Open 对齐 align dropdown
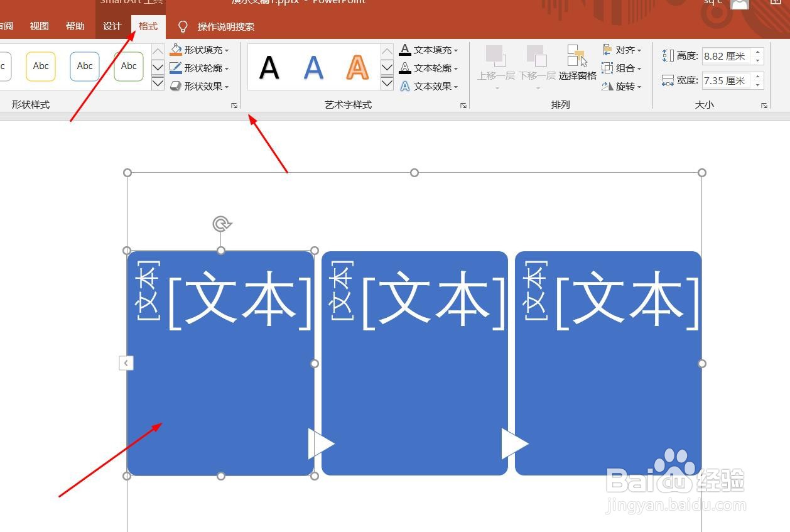The height and width of the screenshot is (532, 790). [x=622, y=50]
